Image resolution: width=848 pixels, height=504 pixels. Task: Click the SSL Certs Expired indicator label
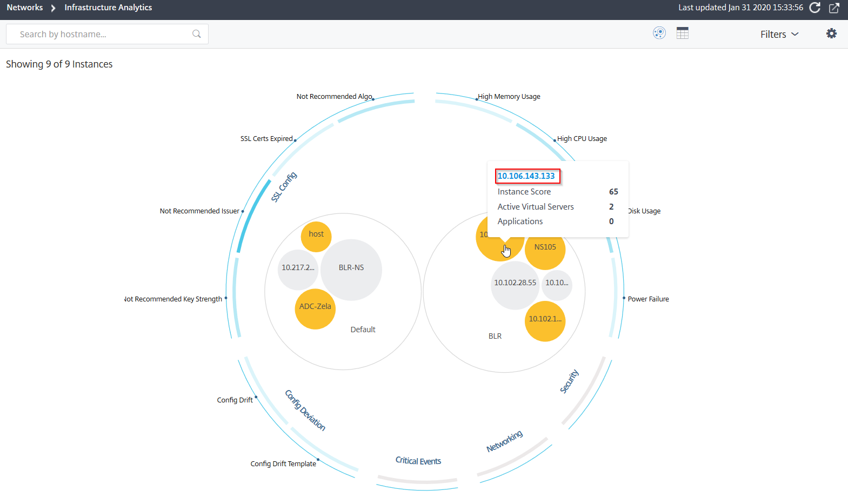click(266, 139)
